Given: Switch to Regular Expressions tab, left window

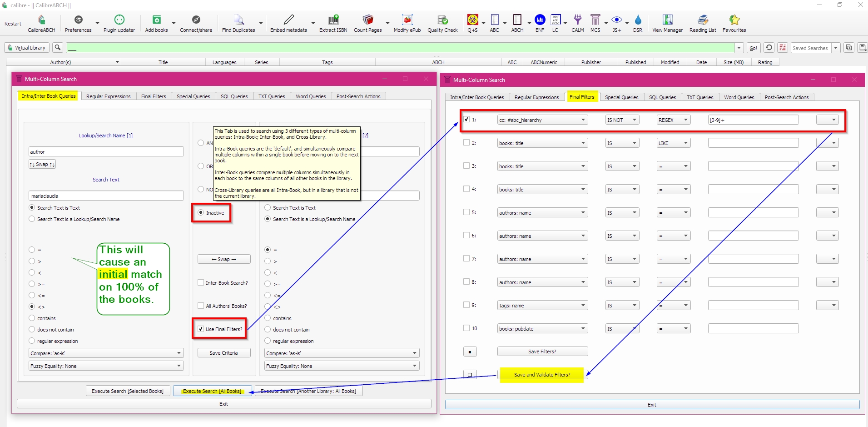Looking at the screenshot, I should pos(108,96).
